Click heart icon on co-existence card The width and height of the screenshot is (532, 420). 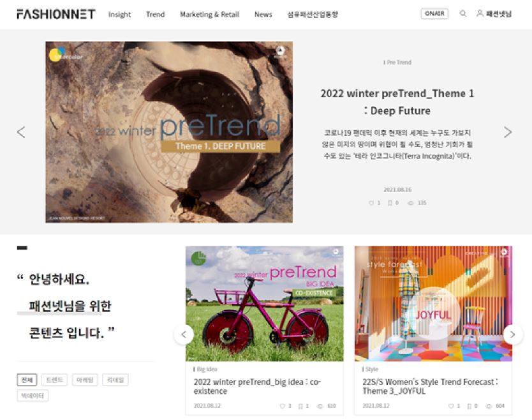click(x=283, y=406)
